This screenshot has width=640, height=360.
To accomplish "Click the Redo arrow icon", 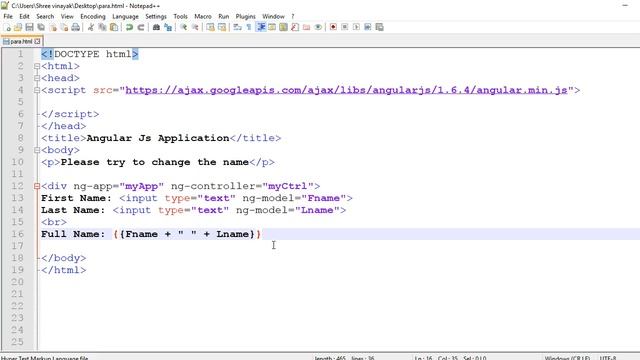I will 141,27.
